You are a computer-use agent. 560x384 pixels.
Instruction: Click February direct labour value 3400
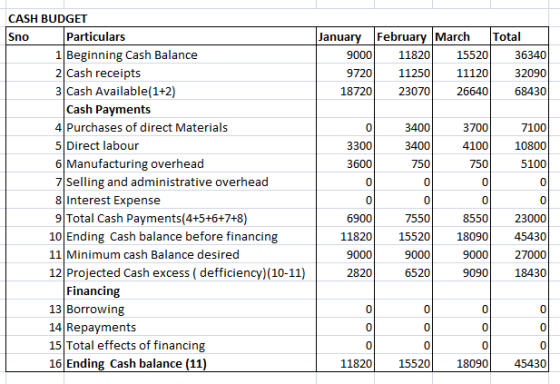(404, 146)
